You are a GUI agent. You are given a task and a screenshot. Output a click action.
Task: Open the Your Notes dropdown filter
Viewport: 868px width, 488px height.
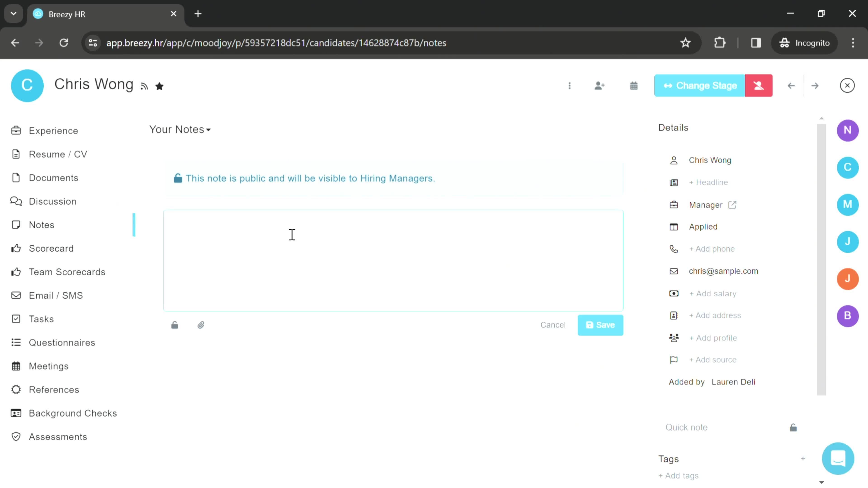pos(180,129)
